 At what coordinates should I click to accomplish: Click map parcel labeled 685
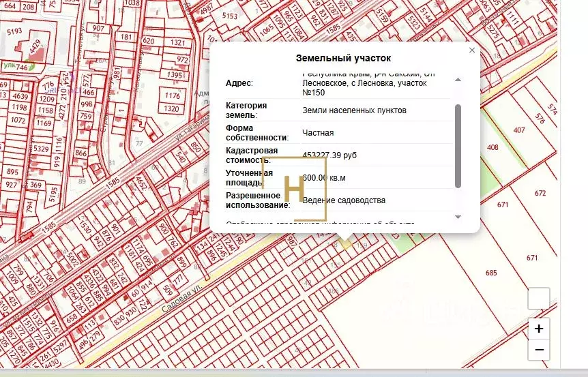click(x=491, y=273)
